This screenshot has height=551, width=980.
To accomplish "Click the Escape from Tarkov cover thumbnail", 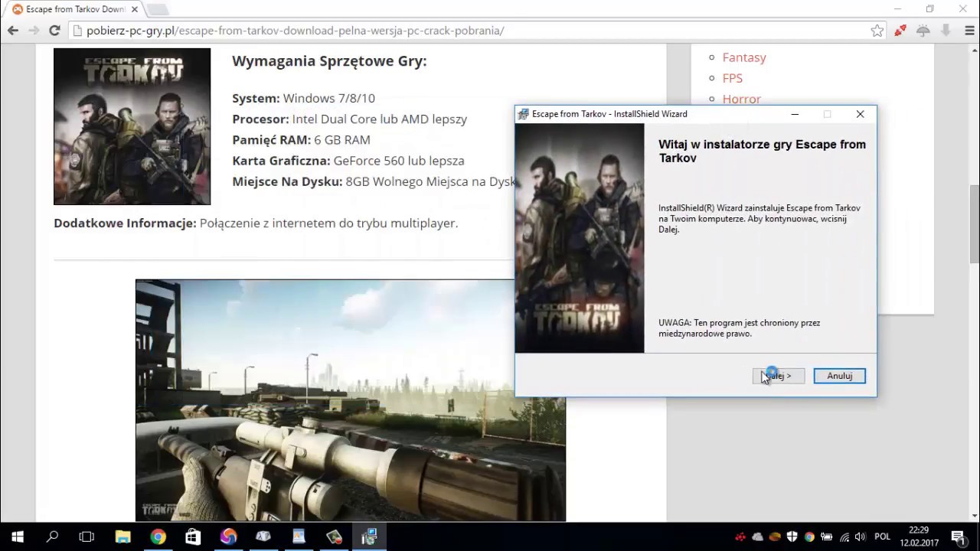I will pos(132,126).
